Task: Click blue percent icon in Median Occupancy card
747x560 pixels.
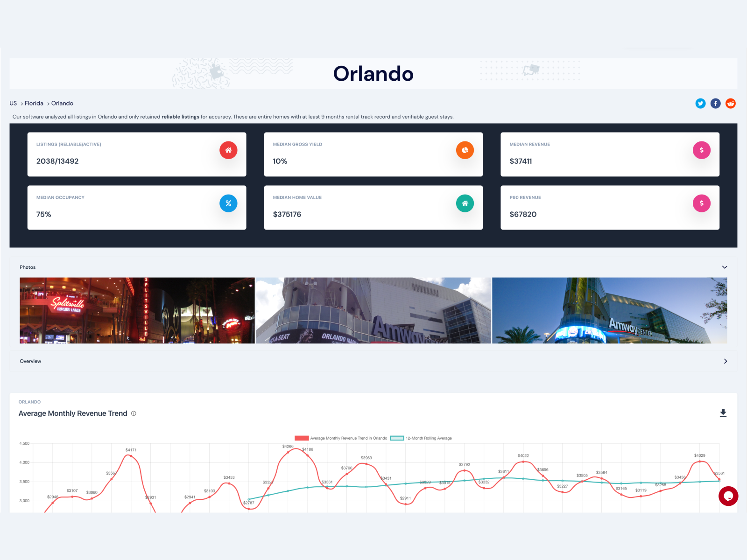Action: [228, 203]
